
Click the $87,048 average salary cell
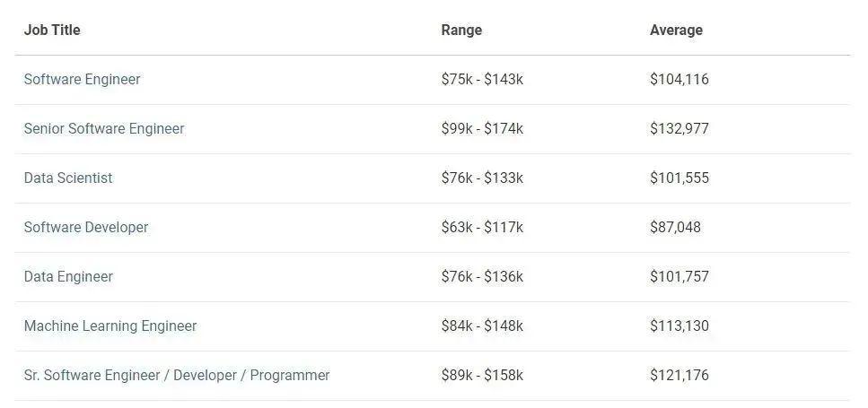pos(675,228)
